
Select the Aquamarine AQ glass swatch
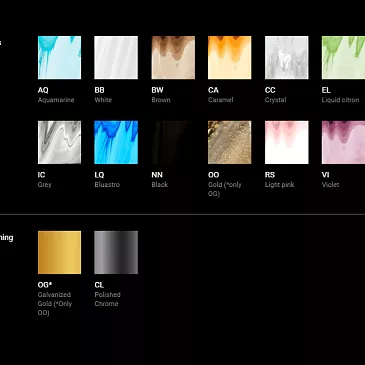59,57
